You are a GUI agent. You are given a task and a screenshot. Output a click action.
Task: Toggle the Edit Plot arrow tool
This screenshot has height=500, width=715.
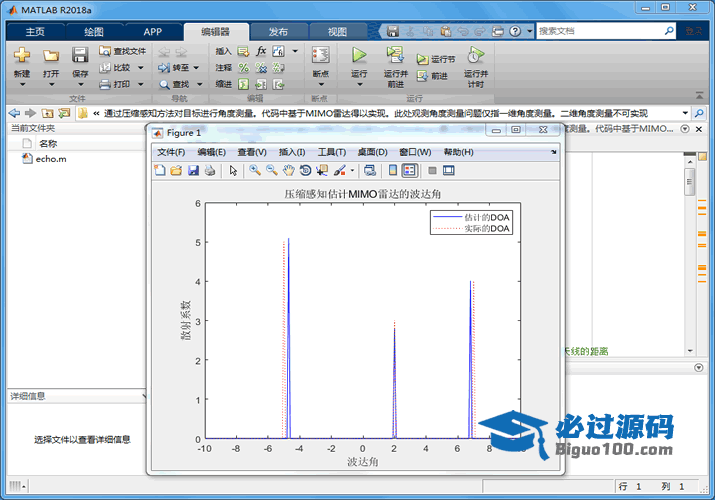coord(233,171)
